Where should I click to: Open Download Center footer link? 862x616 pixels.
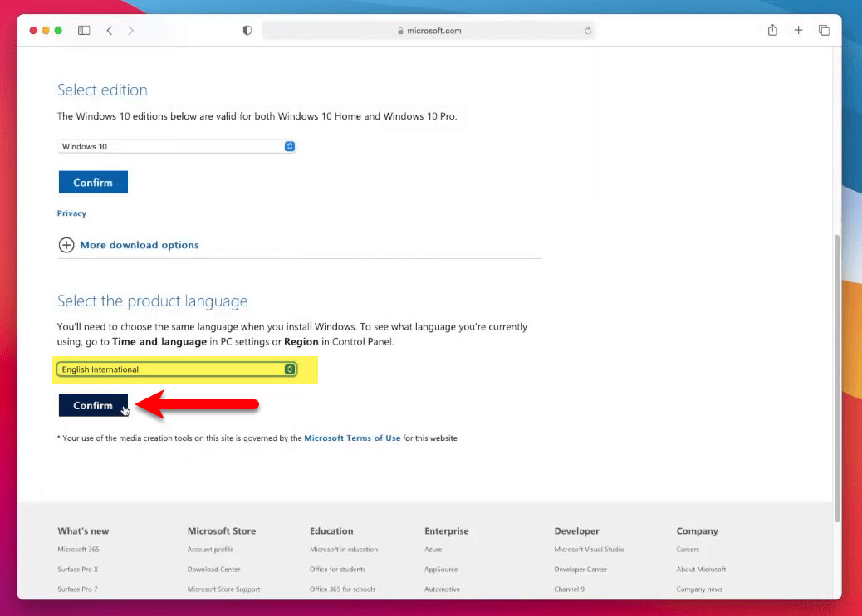coord(214,570)
